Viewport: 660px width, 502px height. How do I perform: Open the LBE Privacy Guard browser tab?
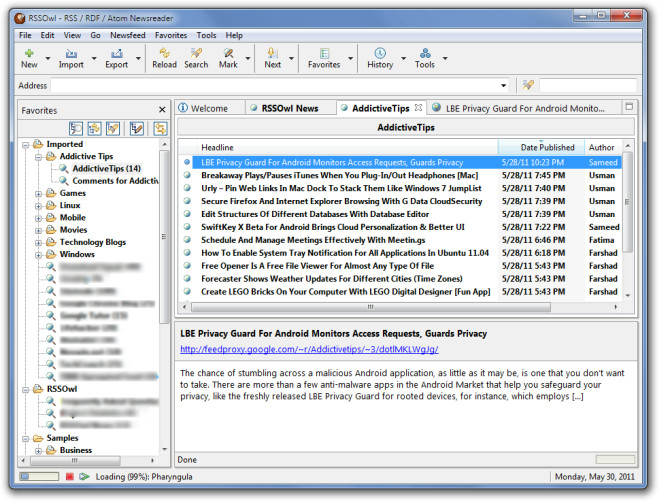click(525, 108)
